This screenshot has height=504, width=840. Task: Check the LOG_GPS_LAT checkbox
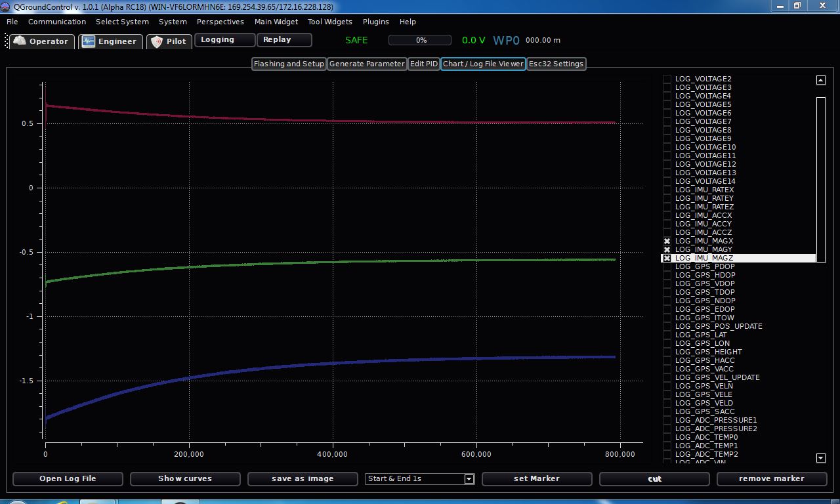[667, 335]
